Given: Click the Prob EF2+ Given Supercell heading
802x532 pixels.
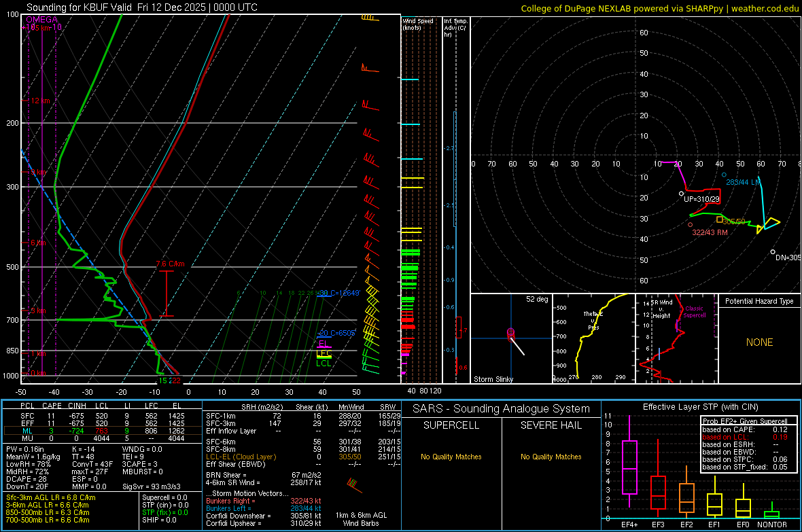Looking at the screenshot, I should [x=745, y=421].
